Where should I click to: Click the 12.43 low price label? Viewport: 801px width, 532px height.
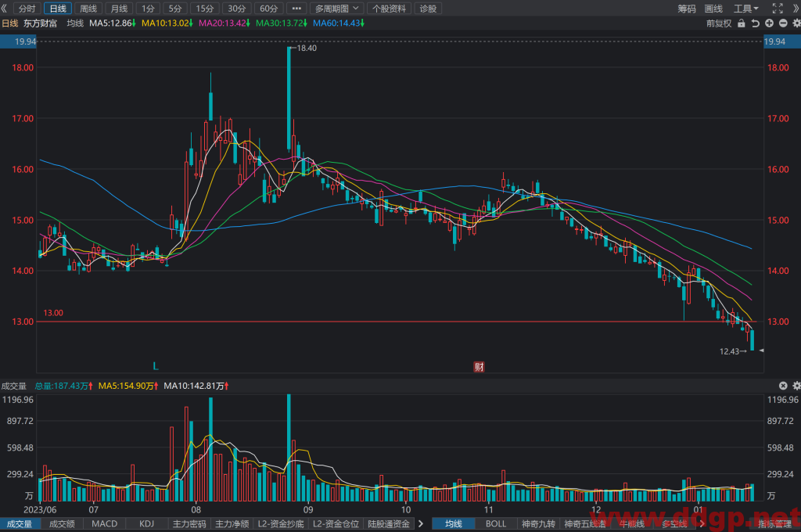[730, 351]
